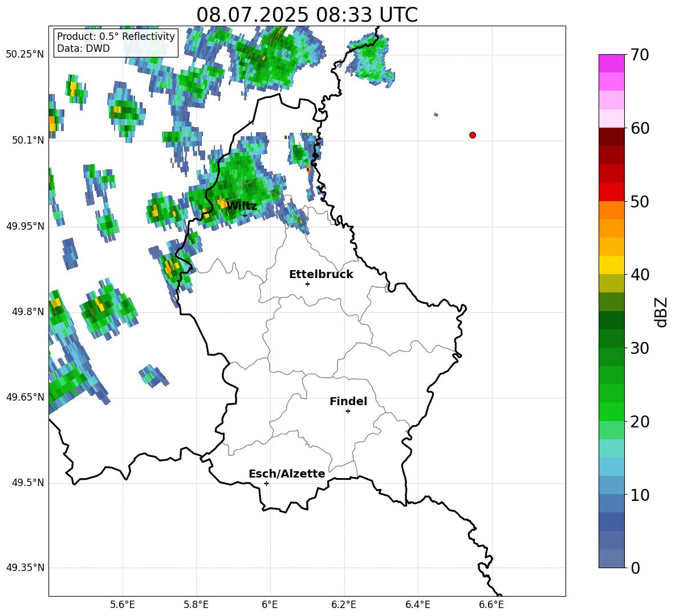Click the 50.1°N latitude label
This screenshot has width=675, height=616.
(28, 140)
